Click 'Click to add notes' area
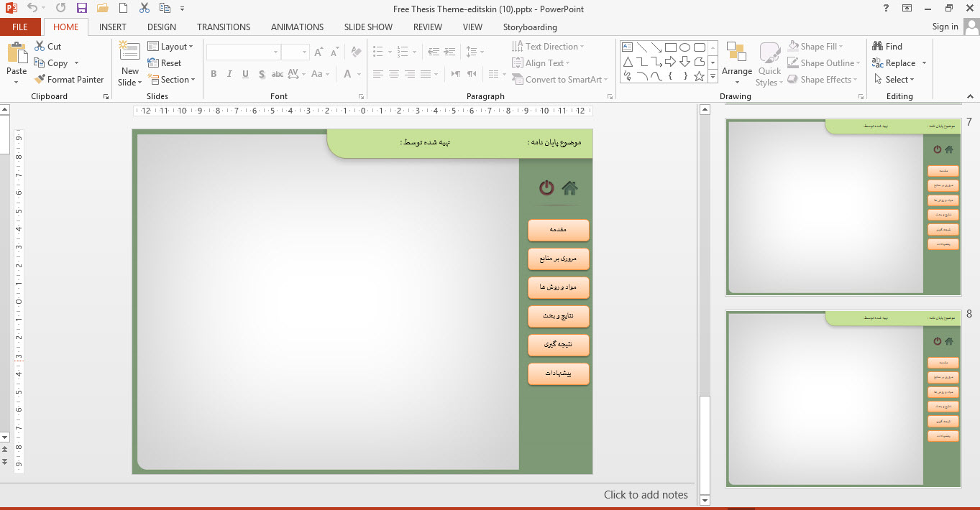Screen dimensions: 980x510 pos(646,494)
